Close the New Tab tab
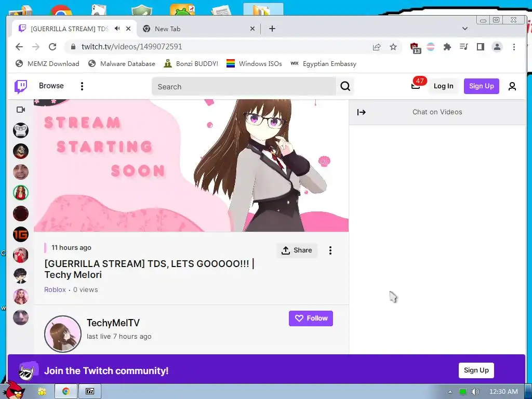 click(252, 29)
